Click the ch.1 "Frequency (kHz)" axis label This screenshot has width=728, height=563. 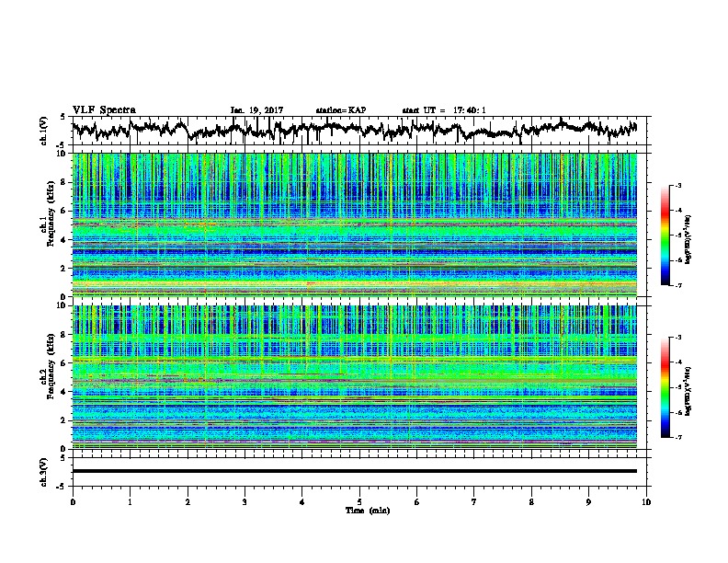pyautogui.click(x=51, y=214)
